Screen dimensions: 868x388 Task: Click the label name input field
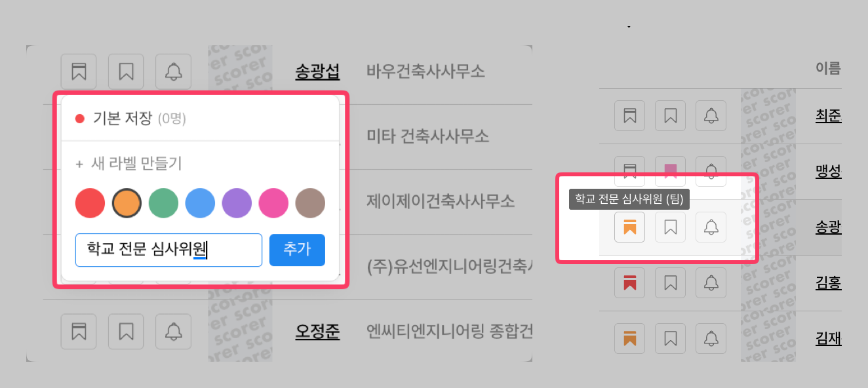(x=168, y=250)
